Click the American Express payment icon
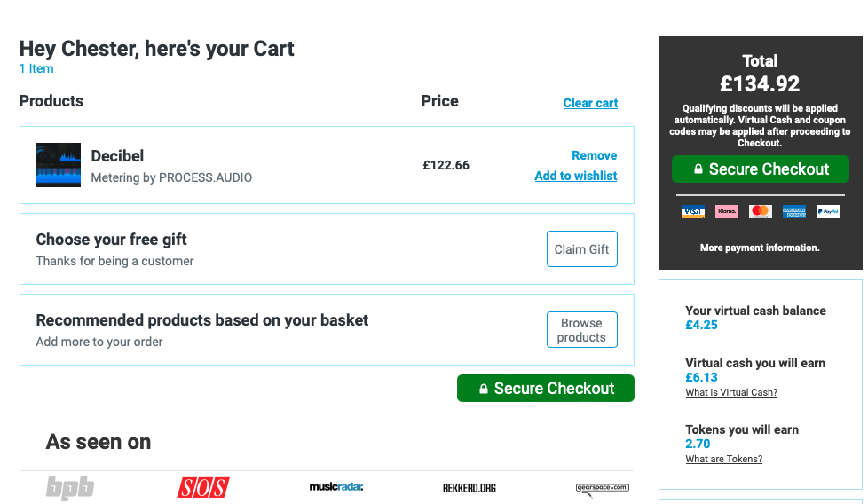The width and height of the screenshot is (868, 504). (793, 211)
